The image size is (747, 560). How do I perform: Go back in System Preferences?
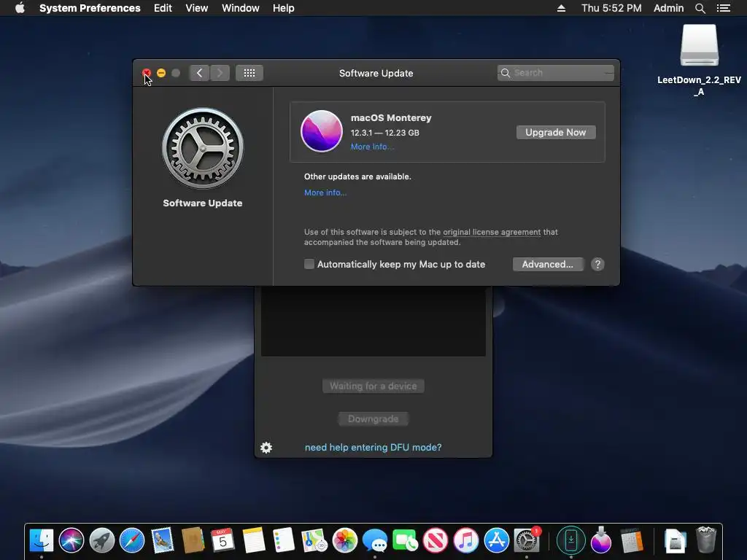pyautogui.click(x=199, y=73)
